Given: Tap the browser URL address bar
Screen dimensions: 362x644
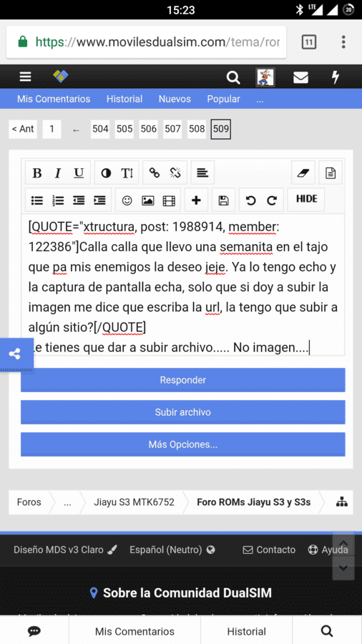Looking at the screenshot, I should pos(147,42).
